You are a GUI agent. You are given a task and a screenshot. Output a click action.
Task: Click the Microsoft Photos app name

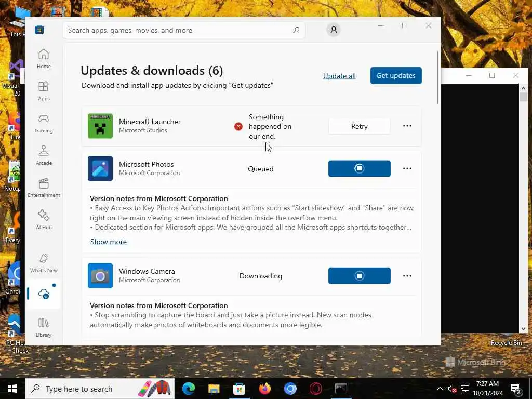tap(146, 164)
